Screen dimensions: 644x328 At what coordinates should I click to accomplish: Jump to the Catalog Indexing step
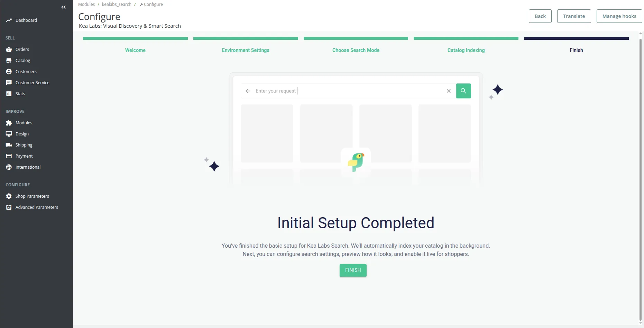coord(466,50)
